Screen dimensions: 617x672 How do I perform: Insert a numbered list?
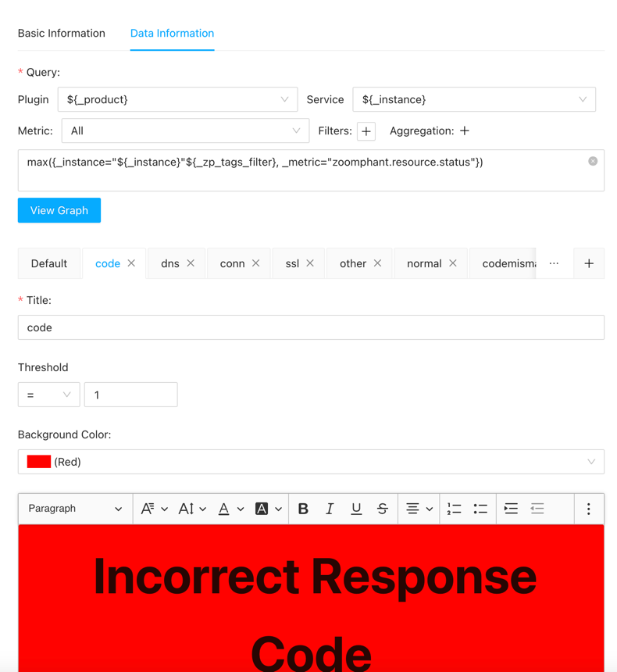click(454, 509)
